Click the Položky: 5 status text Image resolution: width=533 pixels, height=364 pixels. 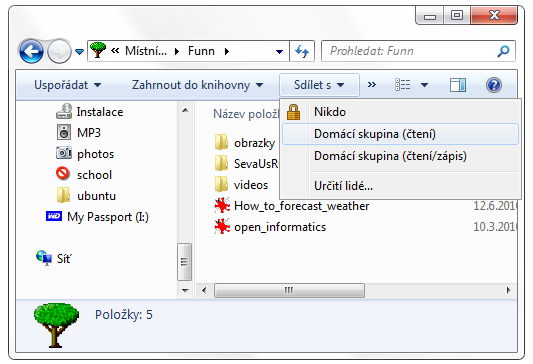(124, 315)
